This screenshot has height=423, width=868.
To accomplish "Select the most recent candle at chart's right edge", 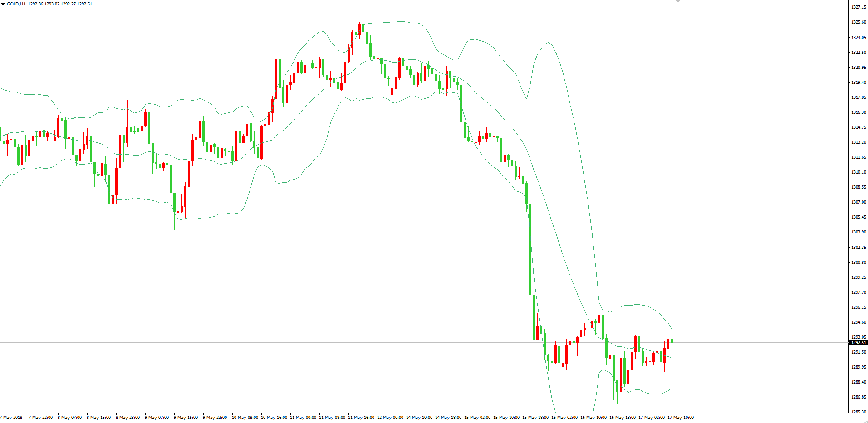I will [672, 341].
